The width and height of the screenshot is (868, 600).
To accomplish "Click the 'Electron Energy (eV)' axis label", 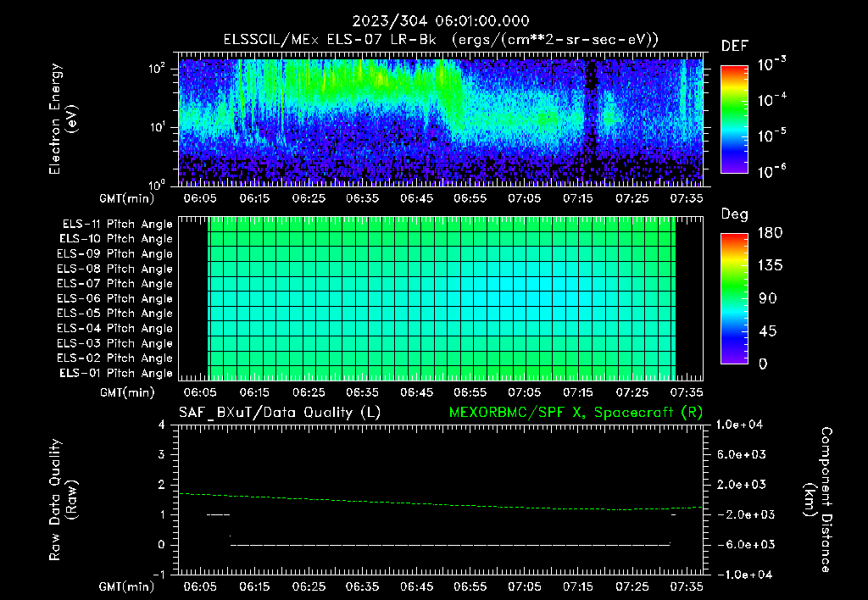I will point(63,119).
